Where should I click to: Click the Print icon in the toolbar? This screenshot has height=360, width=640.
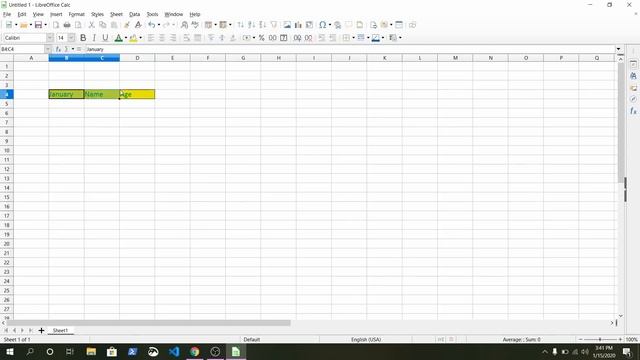[x=67, y=25]
